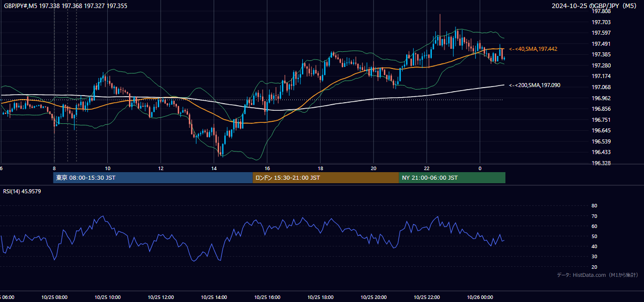
Task: Click hour marker 16 under price chart
Action: pos(267,168)
